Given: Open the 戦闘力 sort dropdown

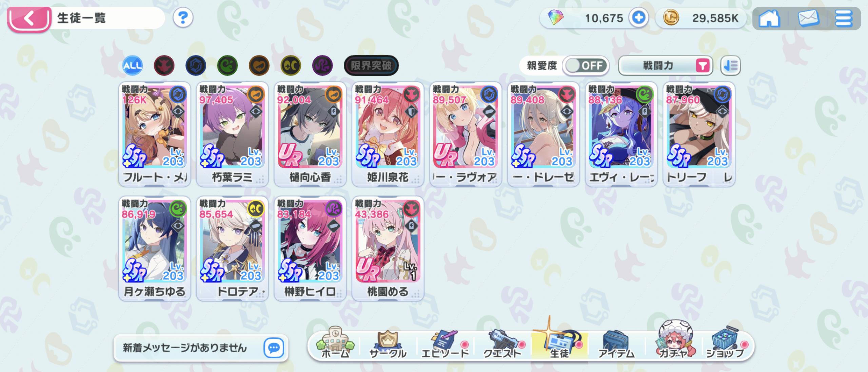Looking at the screenshot, I should click(x=665, y=66).
